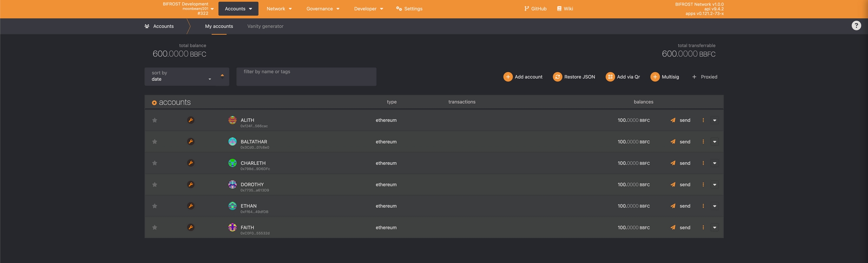Open the BIFROST Development network selector
This screenshot has height=263, width=868.
click(x=188, y=9)
